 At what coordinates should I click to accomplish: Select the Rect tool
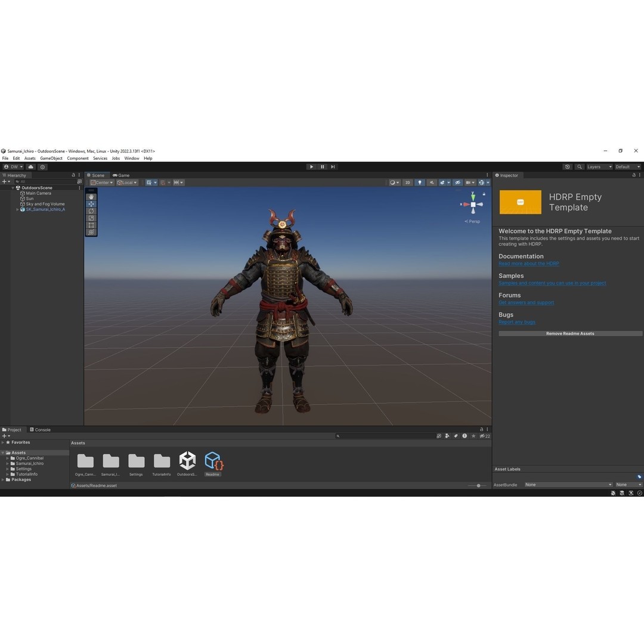point(91,225)
